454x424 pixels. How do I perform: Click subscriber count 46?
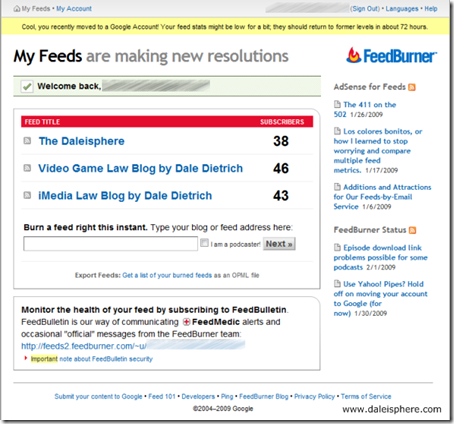[281, 168]
